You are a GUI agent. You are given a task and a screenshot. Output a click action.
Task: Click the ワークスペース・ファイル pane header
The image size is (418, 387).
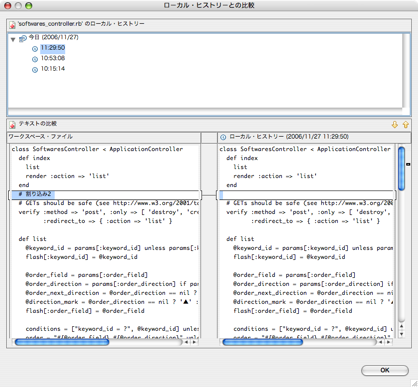tap(104, 137)
